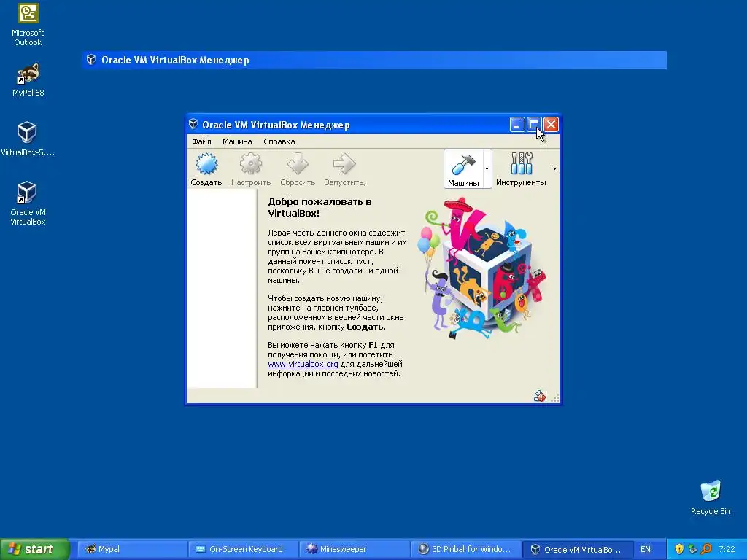Close the VirtualBox Manager window
This screenshot has height=560, width=747.
tap(551, 124)
